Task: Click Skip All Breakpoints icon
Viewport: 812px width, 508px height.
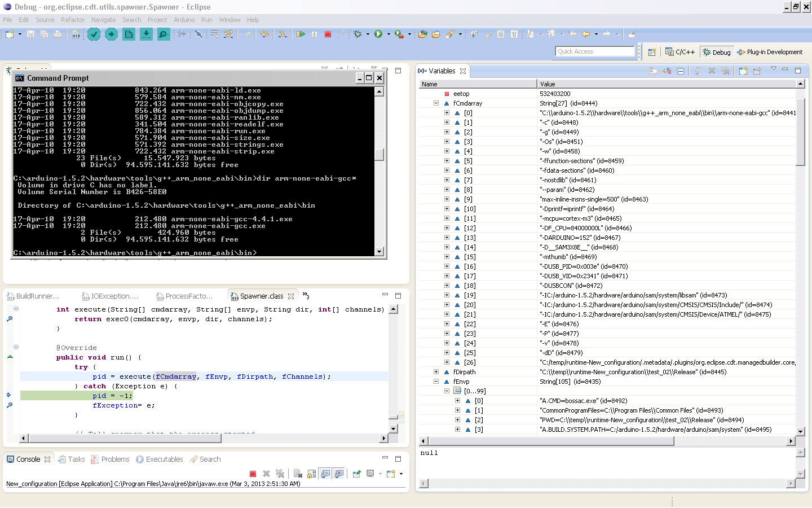Action: (198, 34)
